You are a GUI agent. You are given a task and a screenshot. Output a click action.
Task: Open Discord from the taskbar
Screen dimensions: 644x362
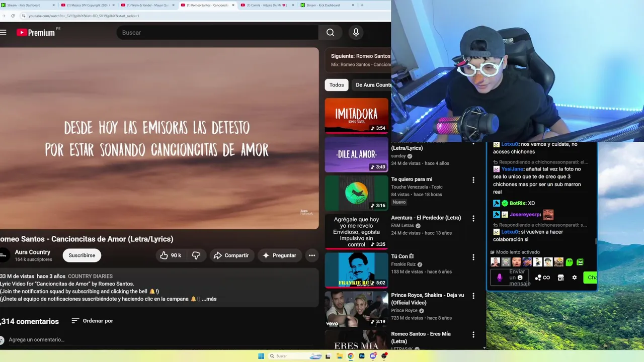(373, 356)
